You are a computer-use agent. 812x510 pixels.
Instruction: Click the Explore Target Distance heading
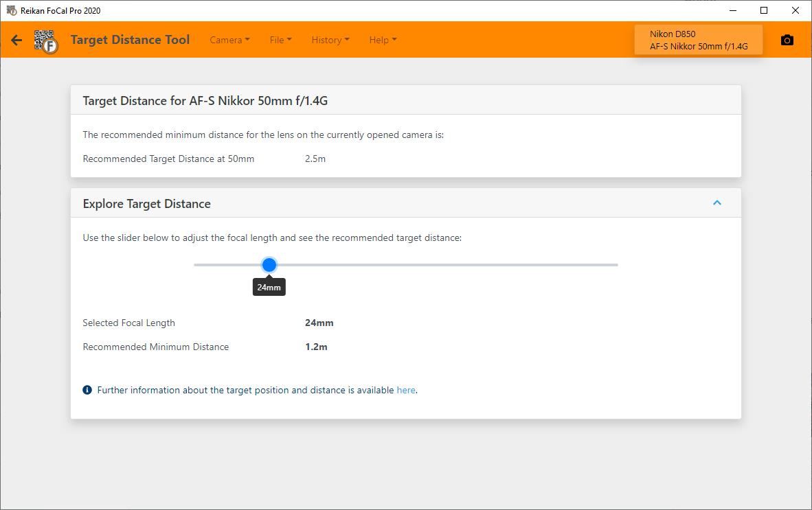tap(146, 204)
